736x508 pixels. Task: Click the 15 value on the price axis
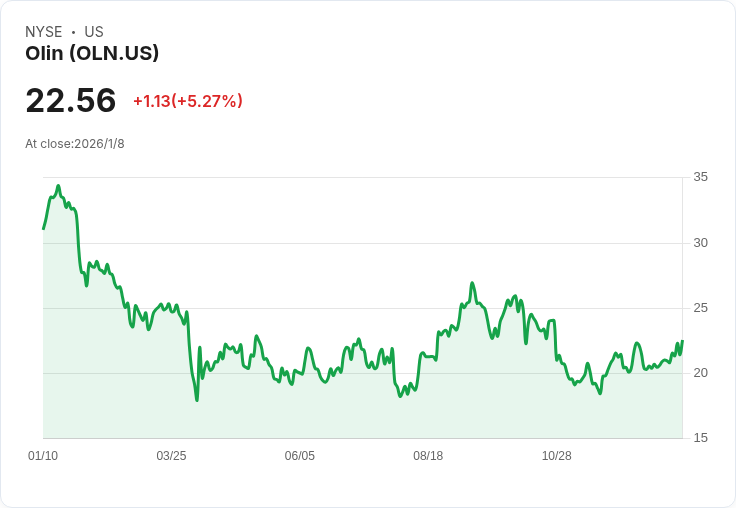(701, 438)
